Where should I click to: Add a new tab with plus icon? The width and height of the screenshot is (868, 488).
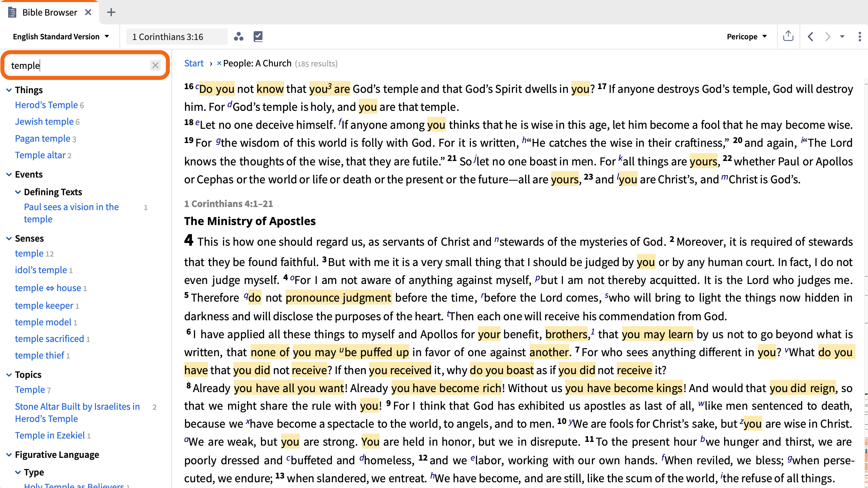coord(111,13)
